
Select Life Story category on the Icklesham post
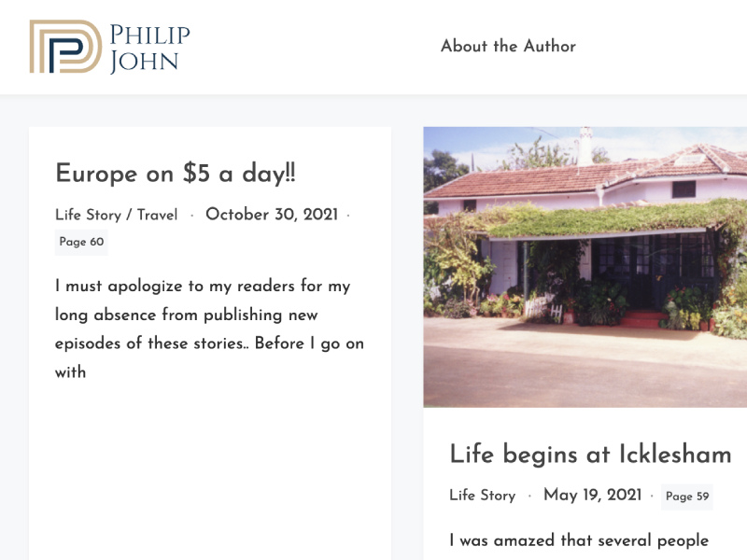(x=482, y=496)
